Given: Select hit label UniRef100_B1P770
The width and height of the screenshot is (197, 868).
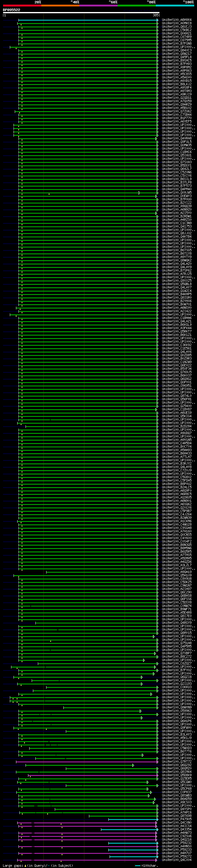Looking at the screenshot, I should 177,118.
